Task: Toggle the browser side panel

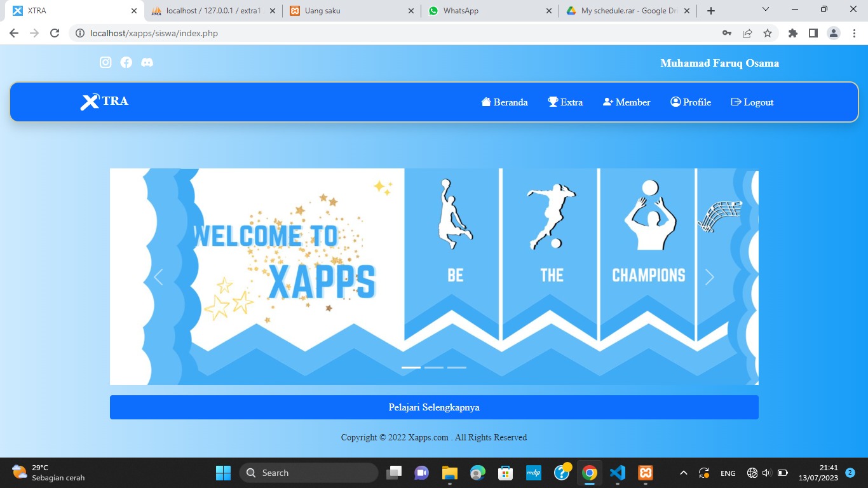Action: [x=813, y=33]
